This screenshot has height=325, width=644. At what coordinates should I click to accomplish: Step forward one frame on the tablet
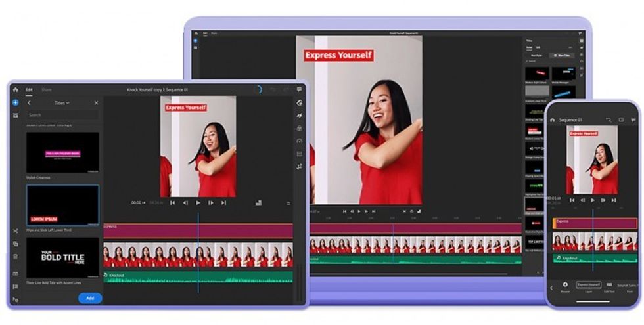tap(211, 203)
